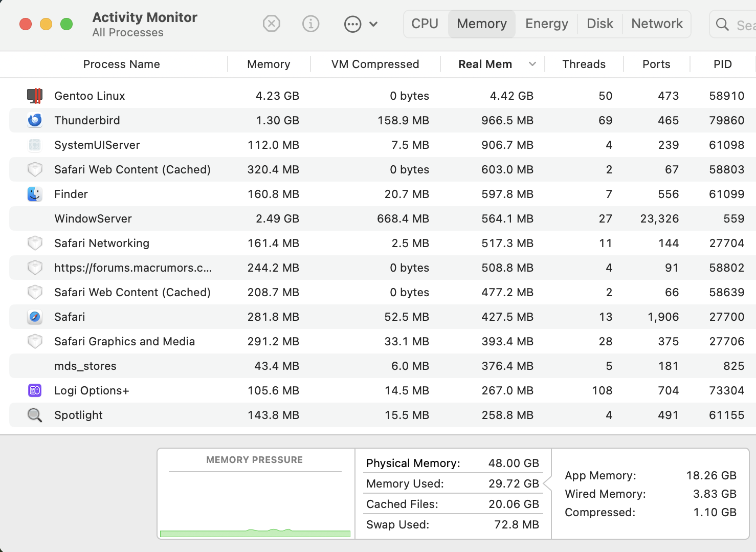Select the Spotlight process name
This screenshot has width=756, height=552.
[x=78, y=415]
